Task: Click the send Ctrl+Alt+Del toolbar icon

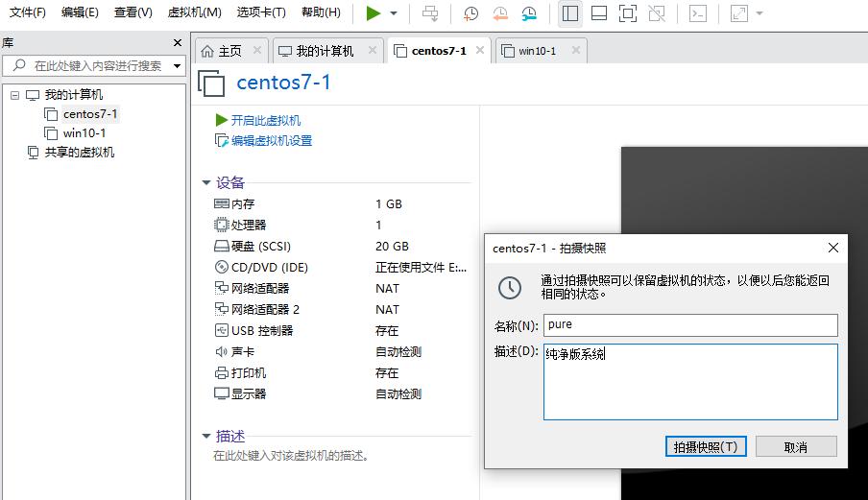Action: [x=430, y=13]
